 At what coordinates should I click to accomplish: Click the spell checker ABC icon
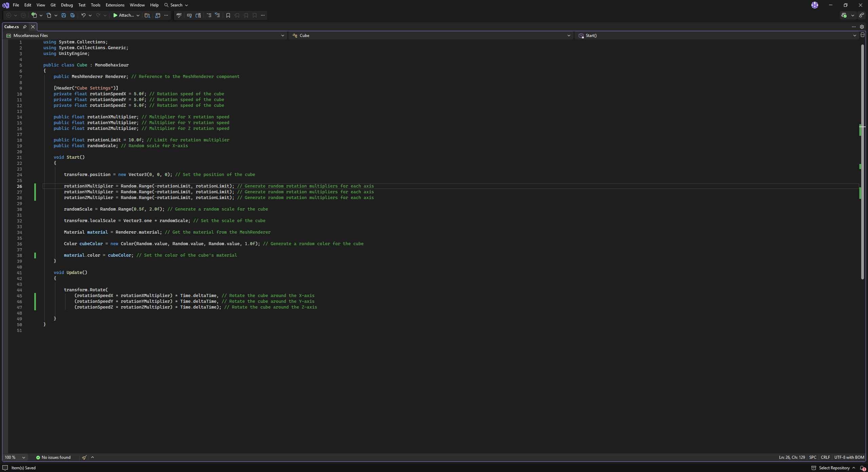pyautogui.click(x=179, y=15)
